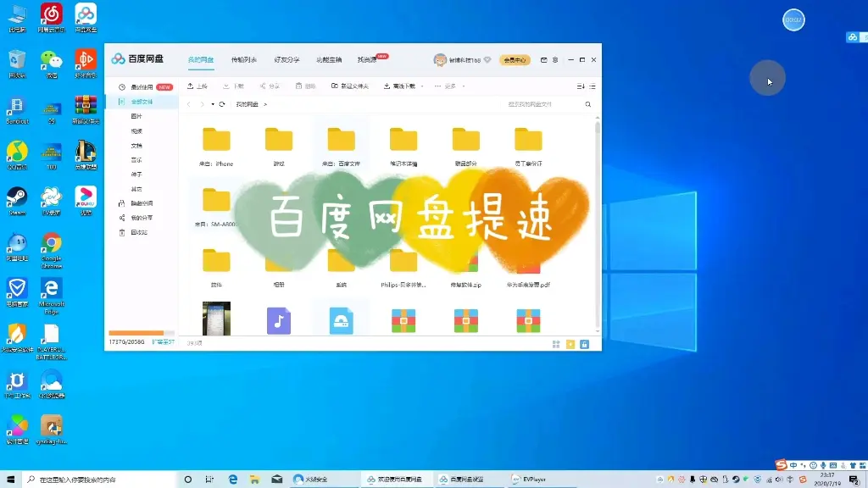Click the new folder toolbar button
This screenshot has height=488, width=868.
click(x=349, y=86)
